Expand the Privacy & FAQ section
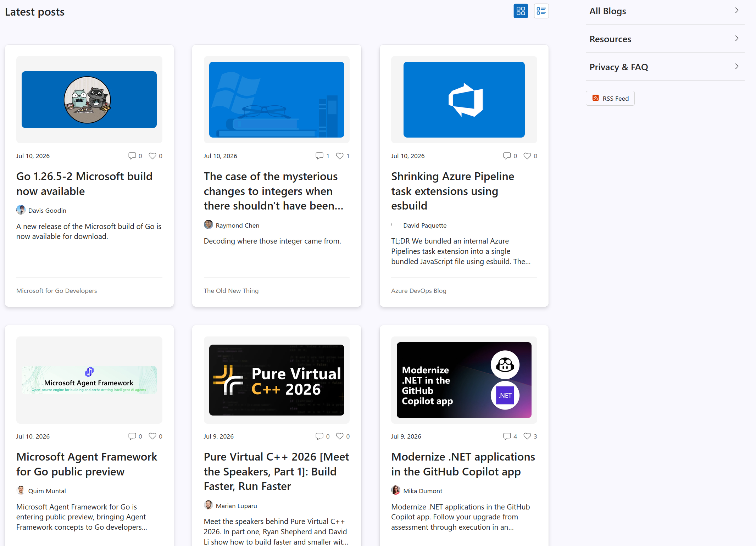This screenshot has width=756, height=546. (665, 67)
